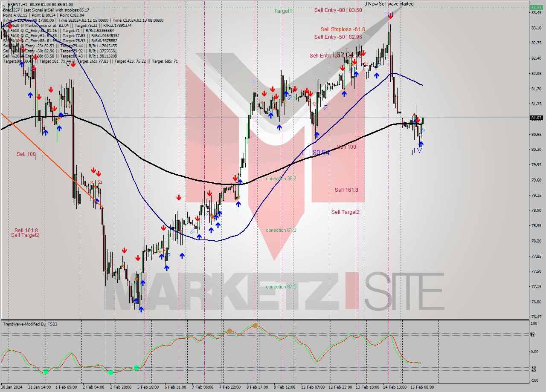Click the current price tag 81.03 on the price axis
This screenshot has height=392, width=546.
pos(536,118)
